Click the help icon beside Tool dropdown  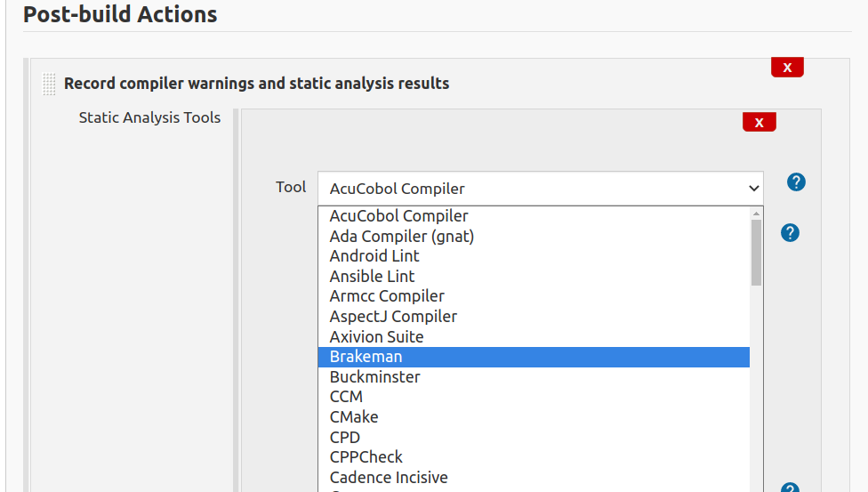click(x=796, y=181)
